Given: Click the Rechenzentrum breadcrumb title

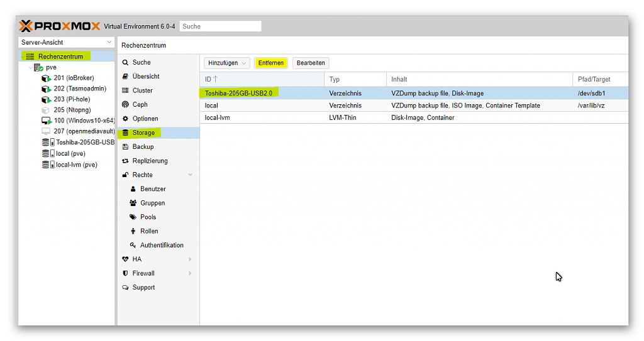Looking at the screenshot, I should click(x=144, y=45).
